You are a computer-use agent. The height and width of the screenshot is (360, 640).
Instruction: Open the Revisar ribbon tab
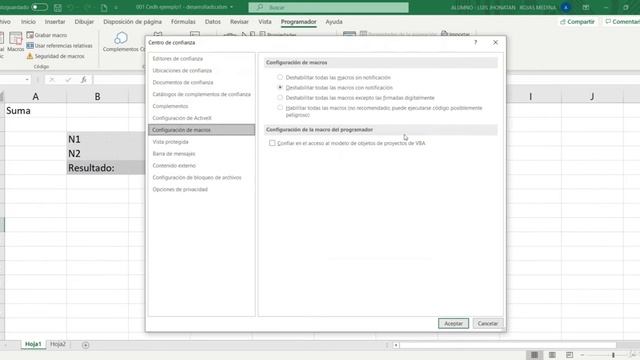[239, 22]
